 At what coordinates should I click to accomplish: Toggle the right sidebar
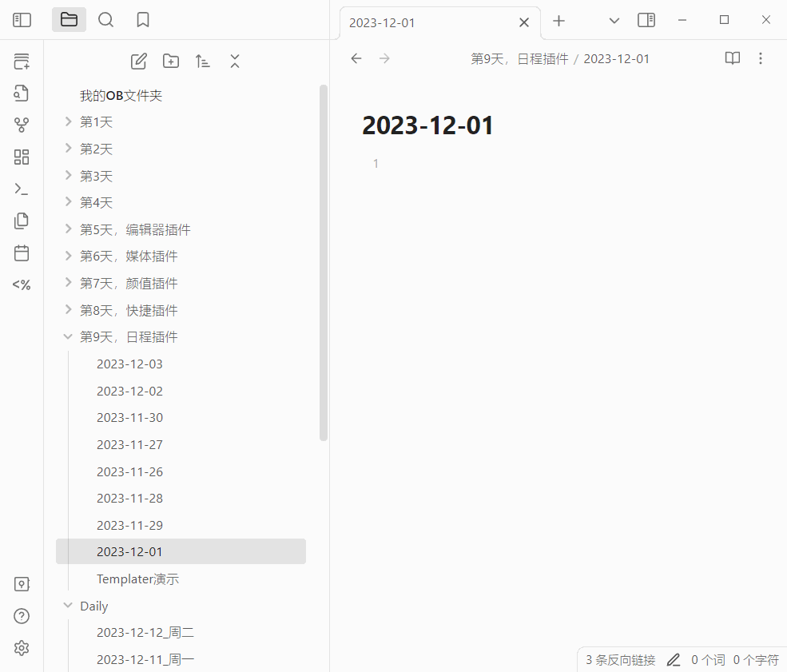[x=646, y=21]
